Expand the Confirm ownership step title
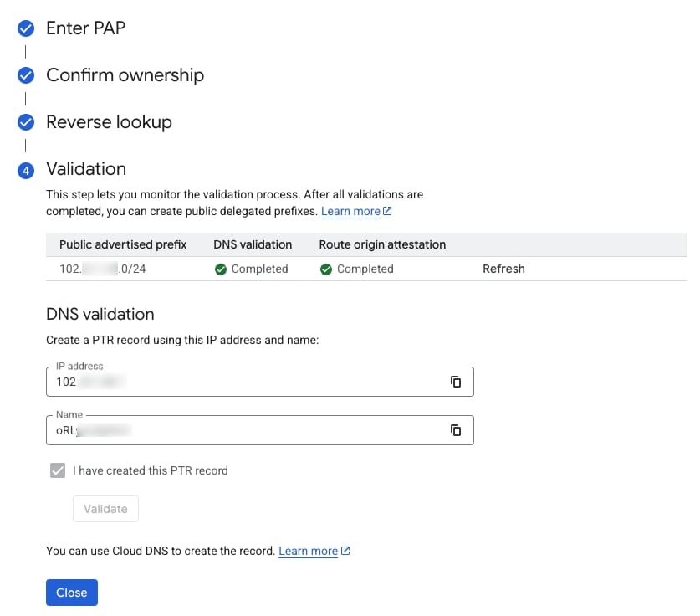Viewport: 700px width, 616px height. [x=125, y=75]
